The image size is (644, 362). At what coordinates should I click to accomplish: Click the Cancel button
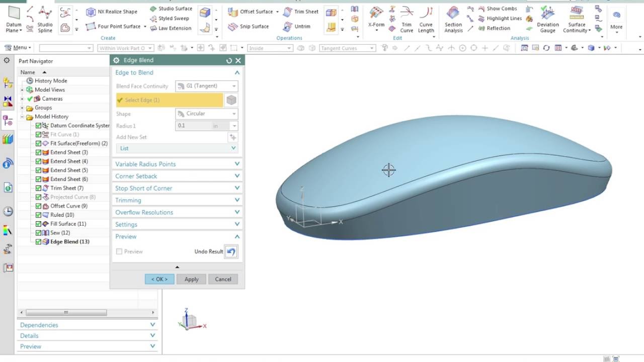click(223, 279)
